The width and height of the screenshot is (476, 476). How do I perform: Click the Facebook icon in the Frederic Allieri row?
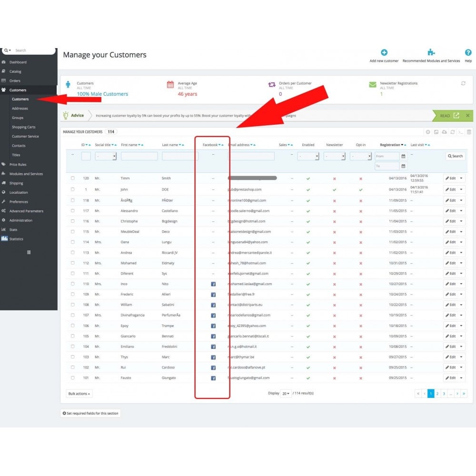(213, 295)
